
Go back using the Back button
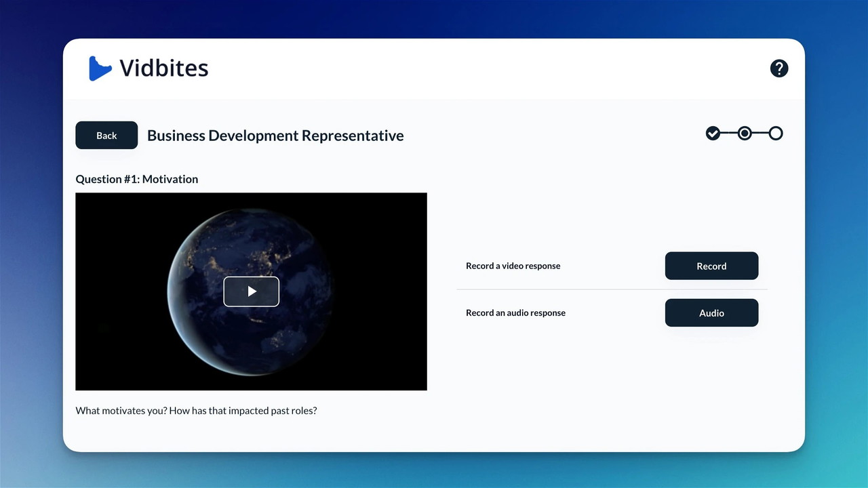pyautogui.click(x=106, y=136)
